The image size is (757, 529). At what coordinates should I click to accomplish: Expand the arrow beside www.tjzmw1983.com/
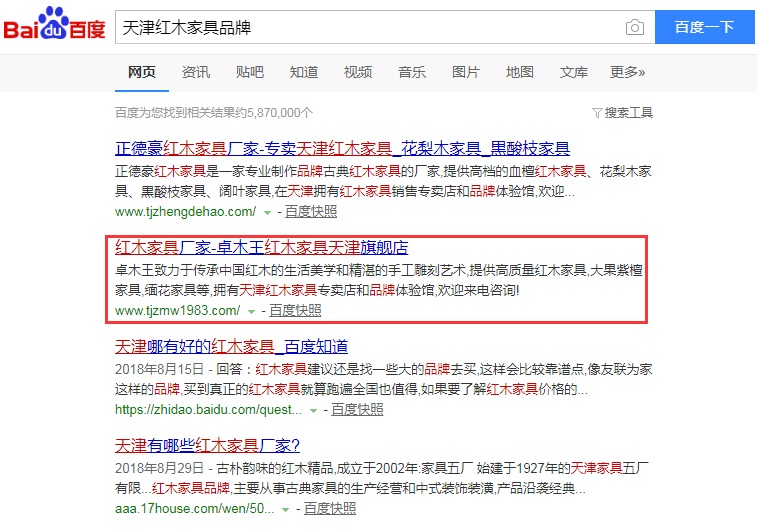point(251,312)
